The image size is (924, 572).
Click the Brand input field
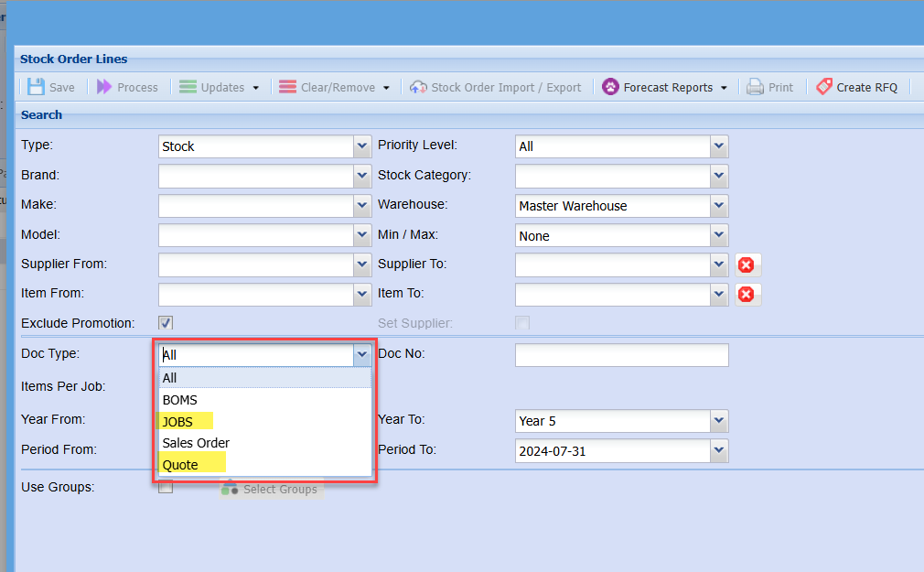click(x=256, y=176)
